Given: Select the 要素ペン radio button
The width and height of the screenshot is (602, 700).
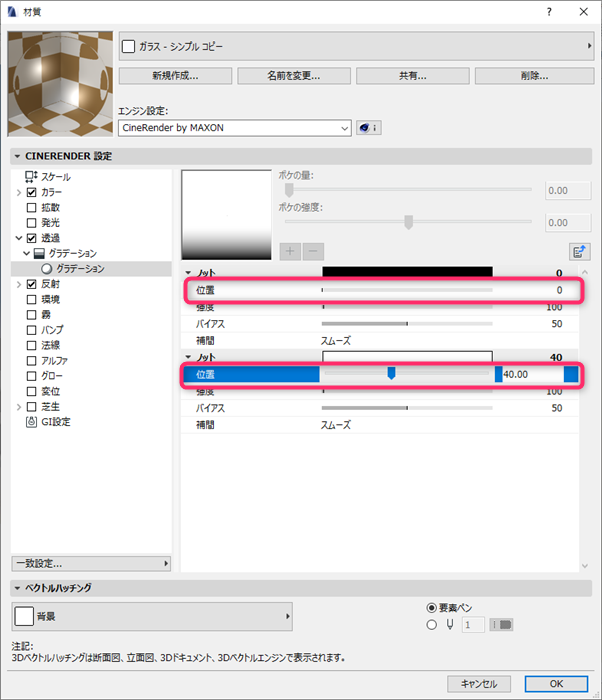Looking at the screenshot, I should pyautogui.click(x=431, y=608).
